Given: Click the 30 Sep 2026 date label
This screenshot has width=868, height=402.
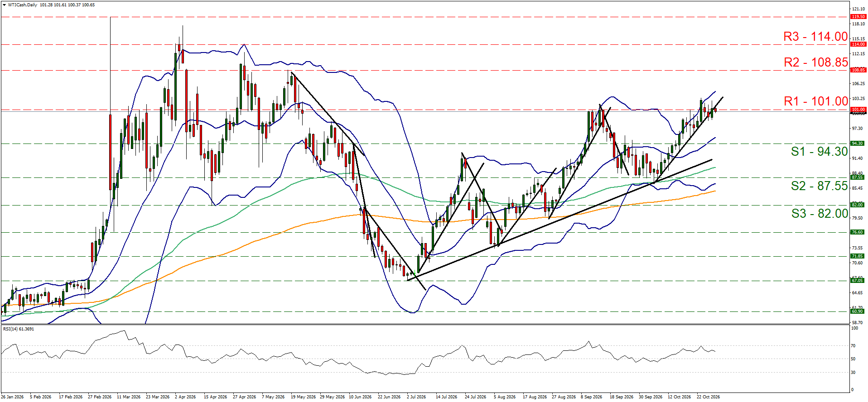Looking at the screenshot, I should click(651, 397).
